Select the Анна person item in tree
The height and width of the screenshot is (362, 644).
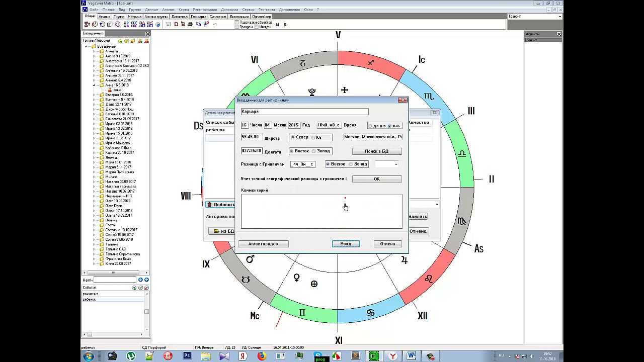(x=117, y=90)
